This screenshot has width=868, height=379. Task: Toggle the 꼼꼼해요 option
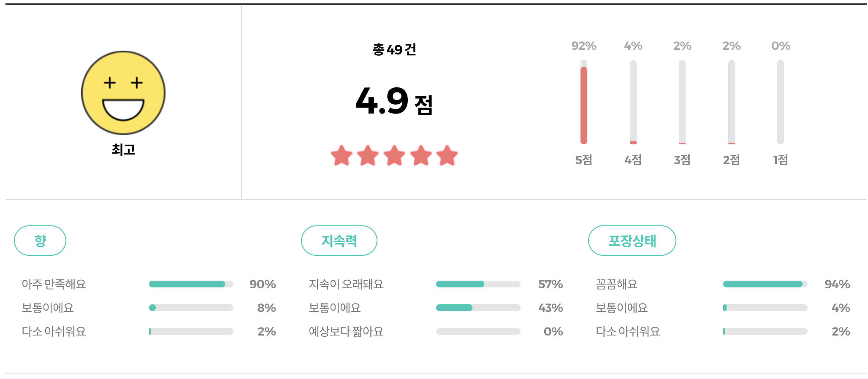click(x=616, y=284)
